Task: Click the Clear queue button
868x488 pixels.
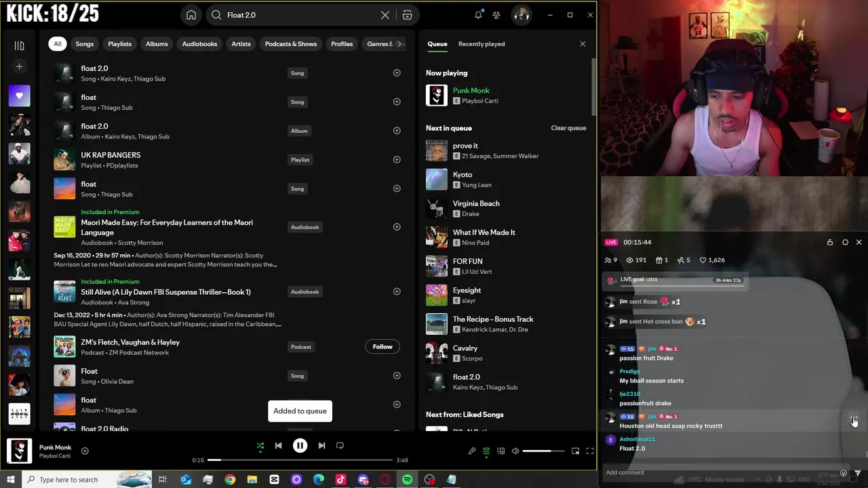Action: click(568, 128)
